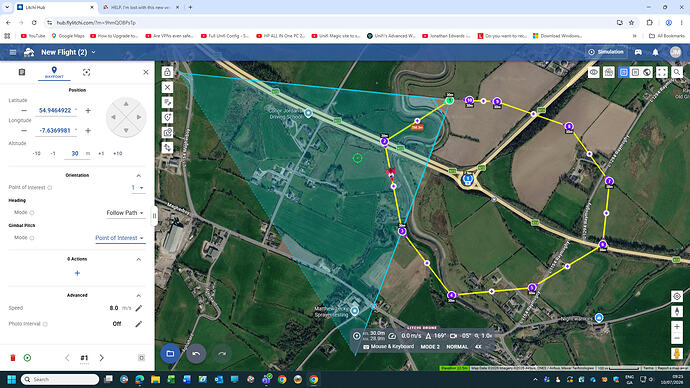690x388 pixels.
Task: Click the game controller icon
Action: (638, 52)
